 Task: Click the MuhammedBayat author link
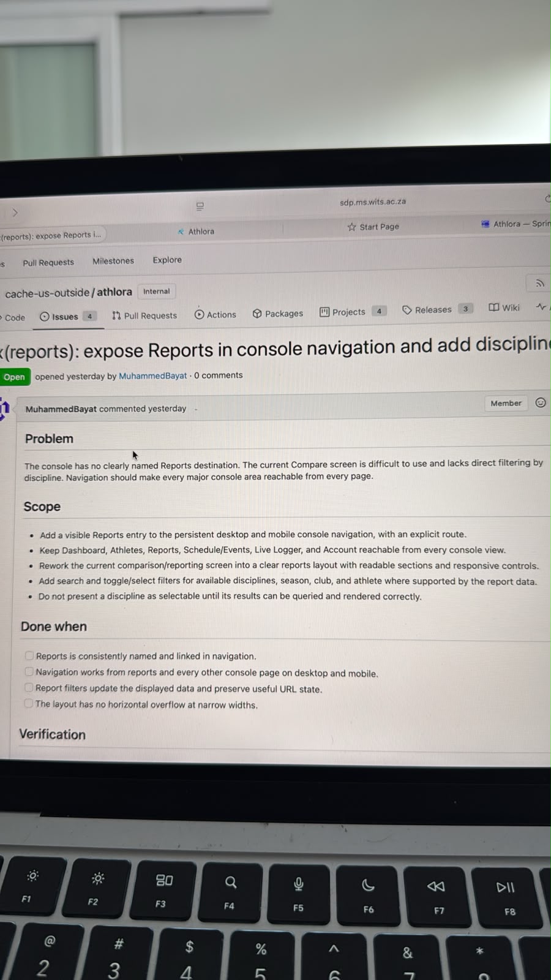[x=152, y=376]
